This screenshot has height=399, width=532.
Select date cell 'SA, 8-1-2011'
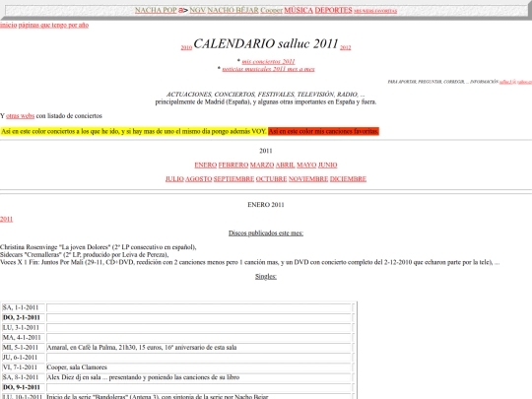pyautogui.click(x=23, y=377)
